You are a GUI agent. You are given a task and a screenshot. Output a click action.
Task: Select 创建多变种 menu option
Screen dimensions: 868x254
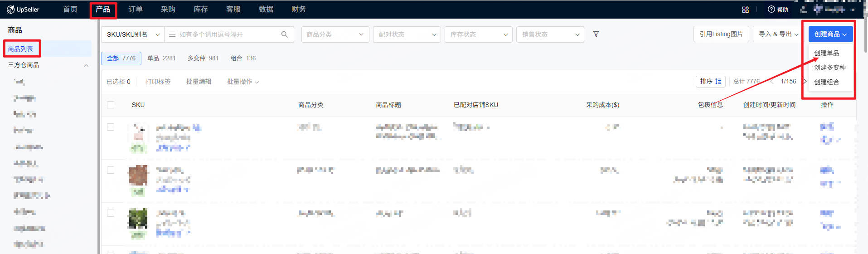click(829, 68)
